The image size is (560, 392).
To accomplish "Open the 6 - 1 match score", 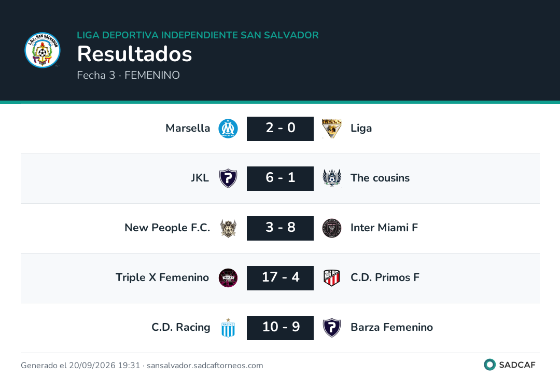I will coord(281,178).
